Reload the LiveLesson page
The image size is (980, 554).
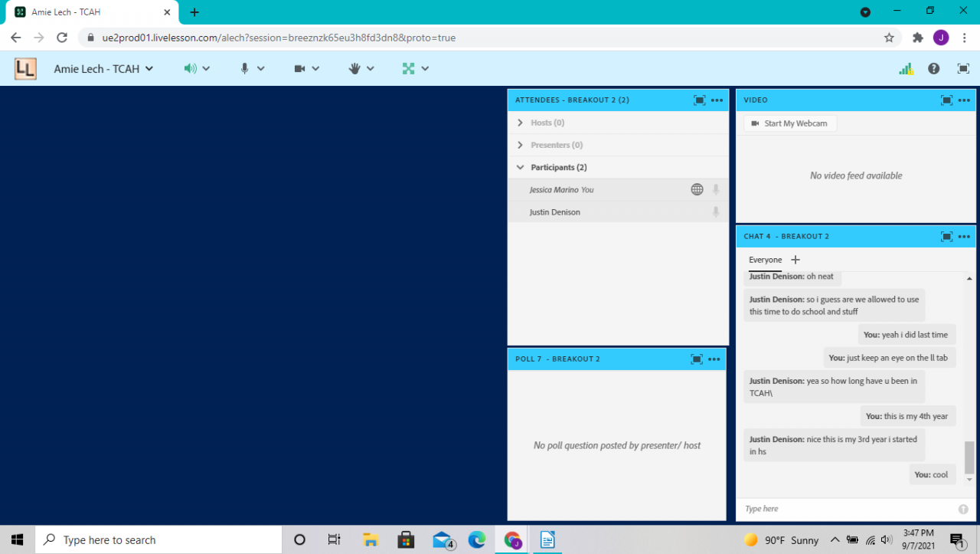(63, 38)
